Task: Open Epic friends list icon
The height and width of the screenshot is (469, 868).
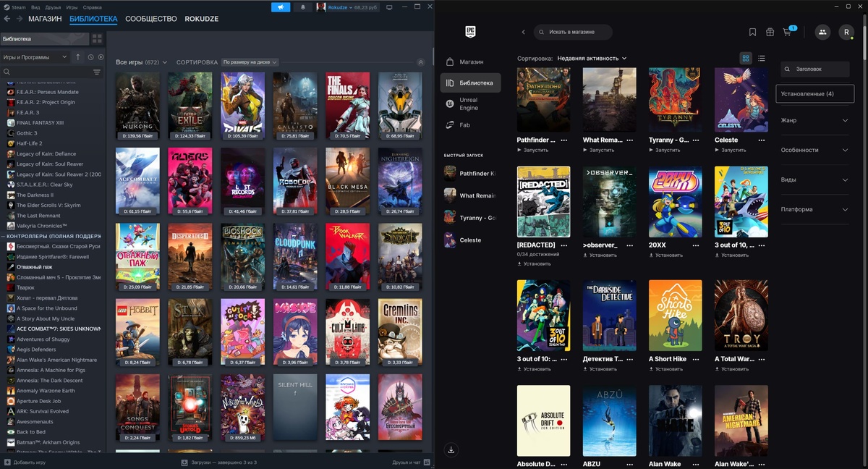Action: (x=822, y=32)
